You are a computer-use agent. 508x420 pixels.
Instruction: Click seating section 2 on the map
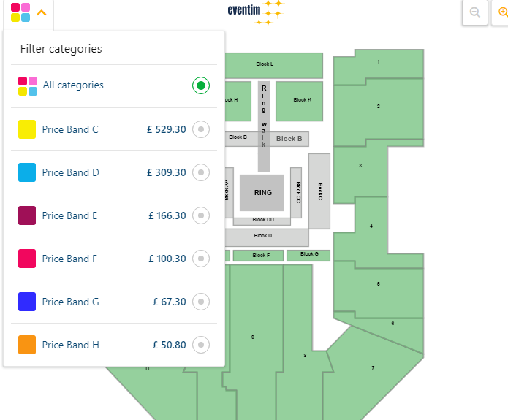click(379, 112)
